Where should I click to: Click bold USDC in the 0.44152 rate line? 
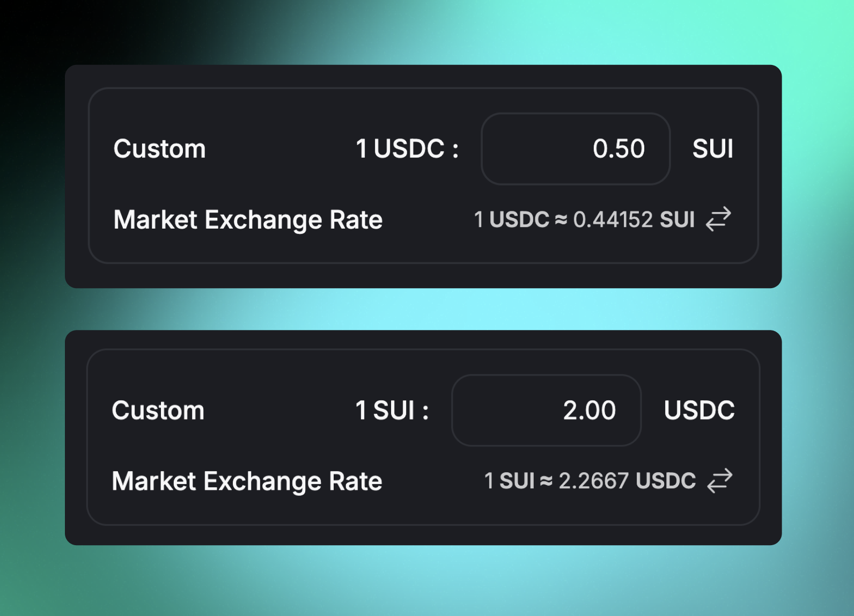(519, 219)
